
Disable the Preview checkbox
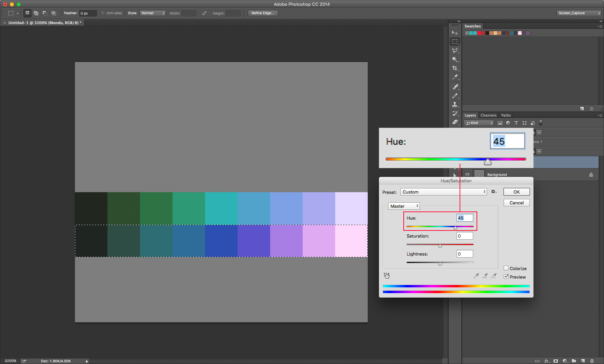tap(506, 277)
